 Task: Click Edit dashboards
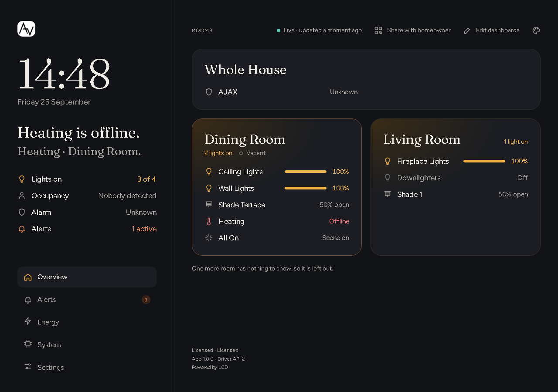coord(491,30)
